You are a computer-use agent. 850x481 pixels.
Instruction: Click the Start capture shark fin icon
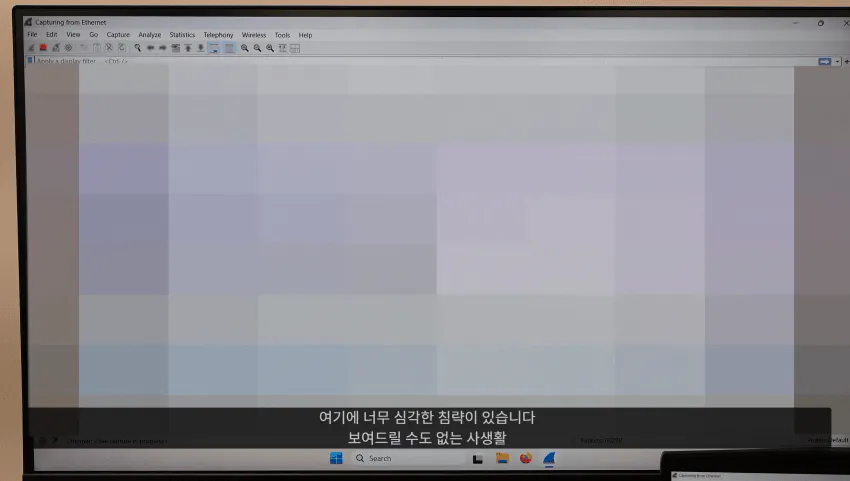[31, 48]
